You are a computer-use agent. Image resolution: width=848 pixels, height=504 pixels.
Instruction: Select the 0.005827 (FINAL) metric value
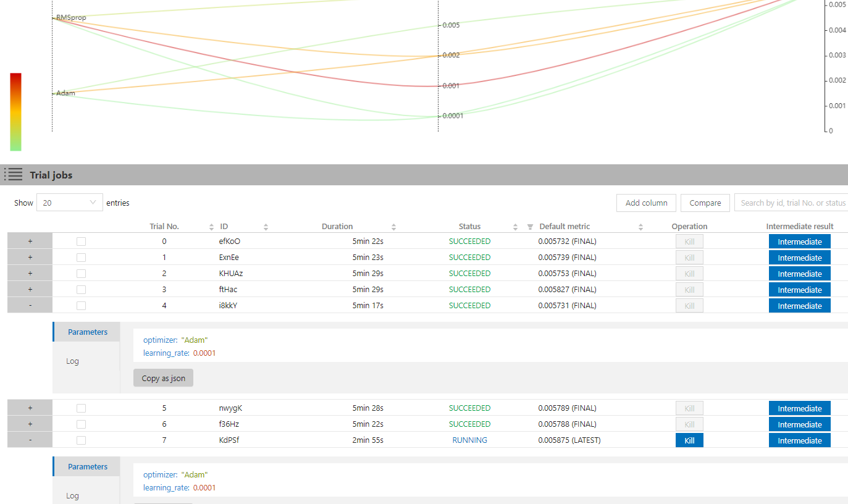pyautogui.click(x=567, y=290)
